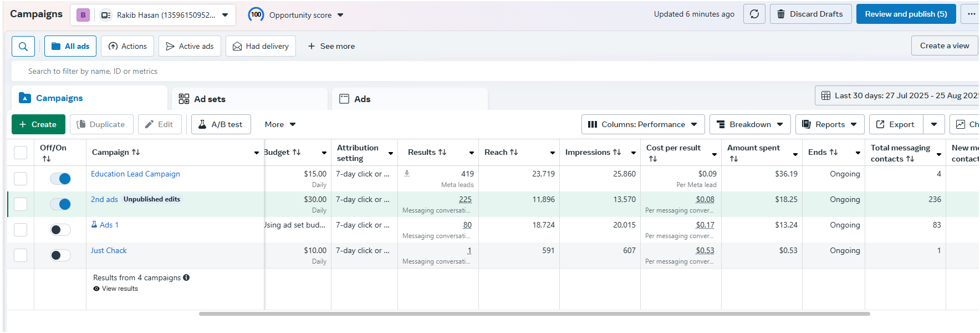Screen dimensions: 980x333
Task: Click the Discard Drafts trash button
Action: pos(810,14)
